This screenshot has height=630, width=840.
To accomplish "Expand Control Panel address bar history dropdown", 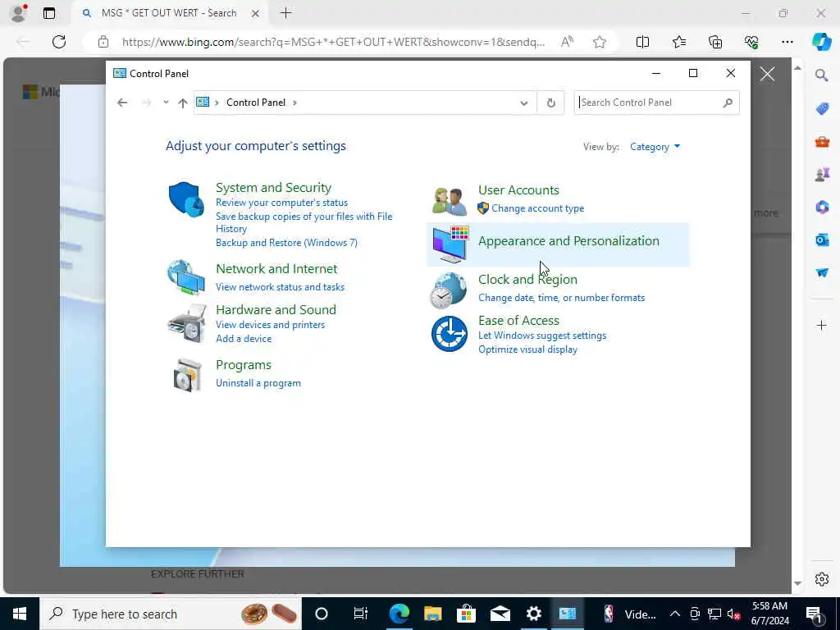I will (x=524, y=103).
